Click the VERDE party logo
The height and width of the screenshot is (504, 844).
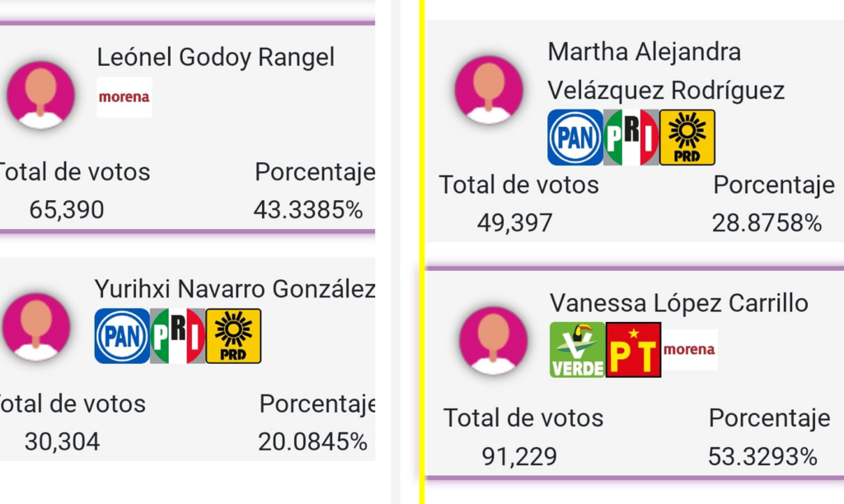point(578,350)
